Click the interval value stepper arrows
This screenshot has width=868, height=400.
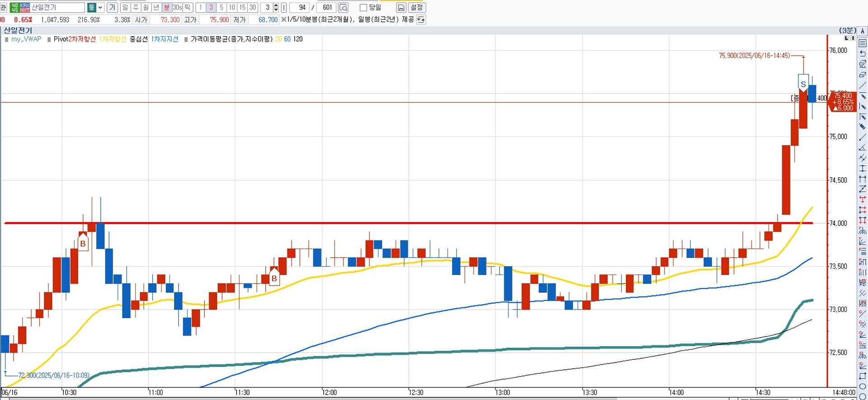[276, 8]
